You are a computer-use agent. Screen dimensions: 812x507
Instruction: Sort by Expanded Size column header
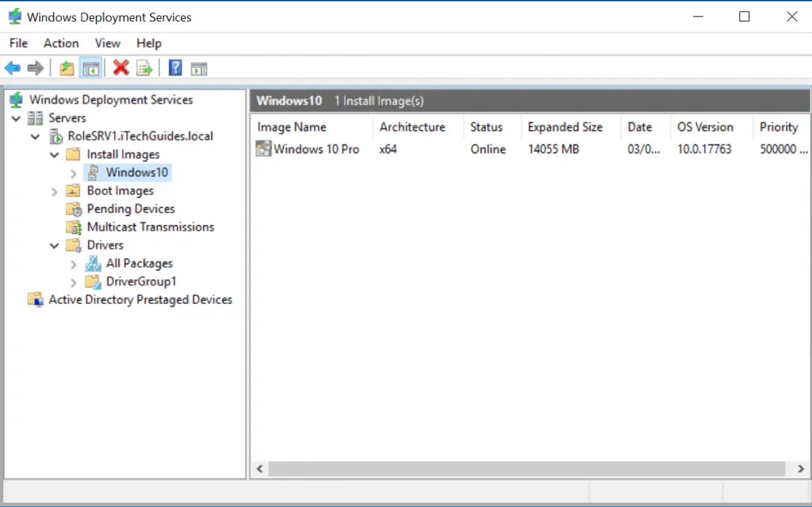click(x=565, y=127)
